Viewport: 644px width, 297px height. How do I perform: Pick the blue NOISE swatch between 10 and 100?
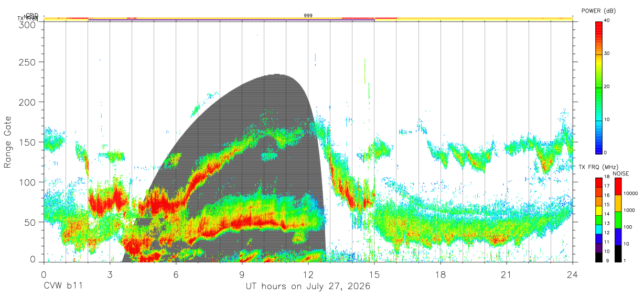(x=617, y=237)
